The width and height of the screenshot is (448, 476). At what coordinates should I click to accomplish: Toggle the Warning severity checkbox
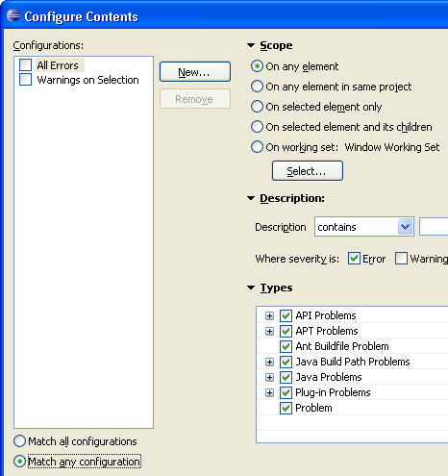[x=401, y=259]
